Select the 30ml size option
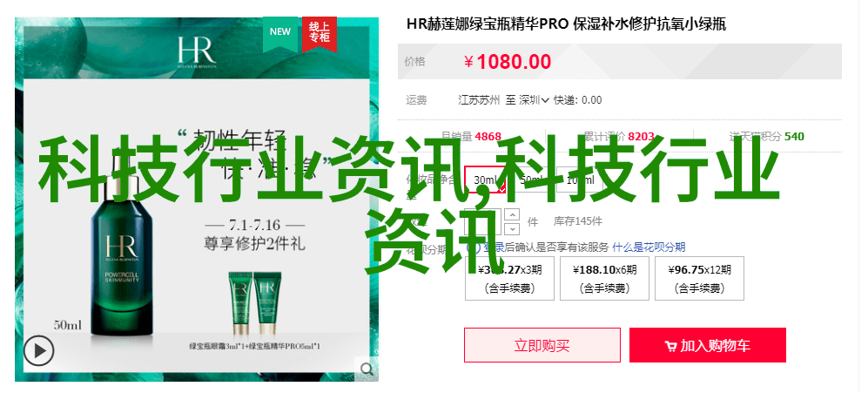 tap(486, 180)
